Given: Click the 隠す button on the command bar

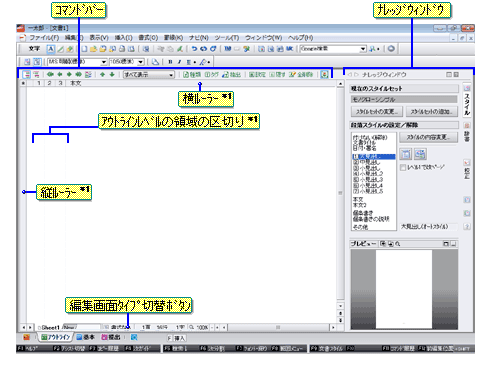Looking at the screenshot, I should [277, 74].
